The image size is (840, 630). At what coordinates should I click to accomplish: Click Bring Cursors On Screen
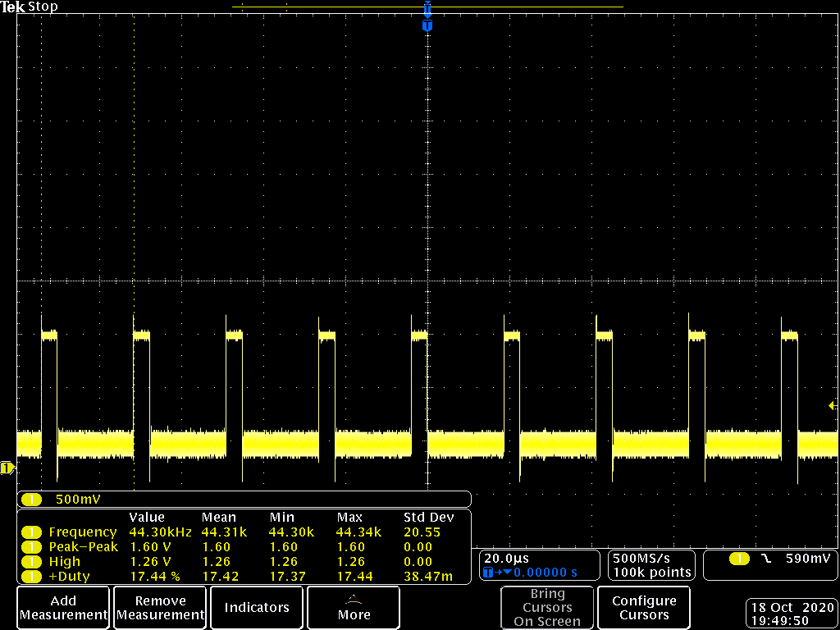(547, 608)
